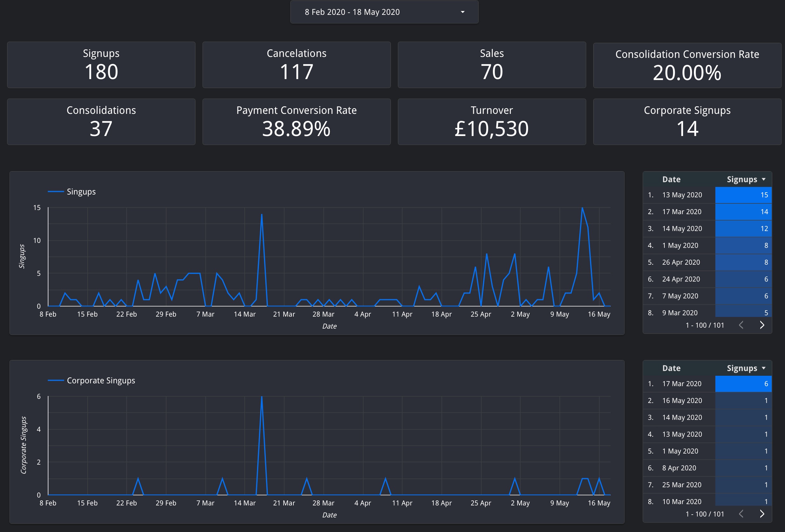Go to previous page in top signups table
Image resolution: width=785 pixels, height=532 pixels.
point(741,325)
